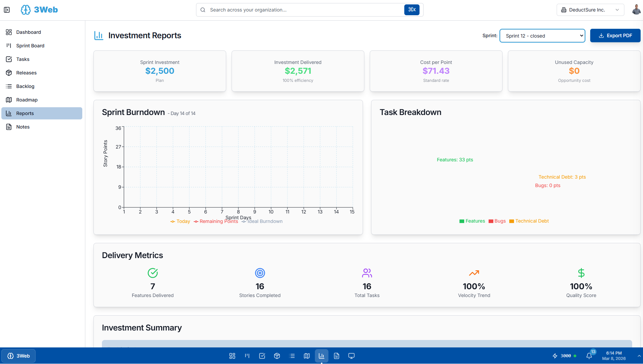The image size is (643, 364).
Task: Toggle the Features legend in Task Breakdown
Action: point(472,221)
